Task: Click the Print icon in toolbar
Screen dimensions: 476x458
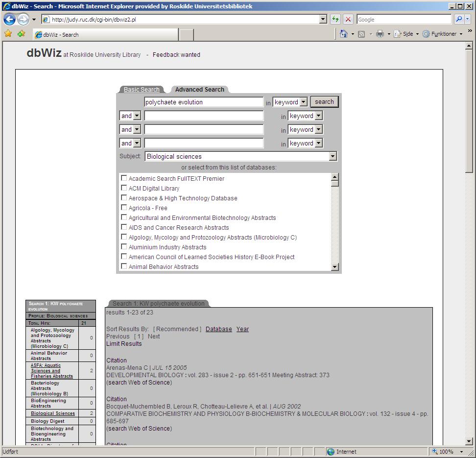Action: tap(380, 34)
